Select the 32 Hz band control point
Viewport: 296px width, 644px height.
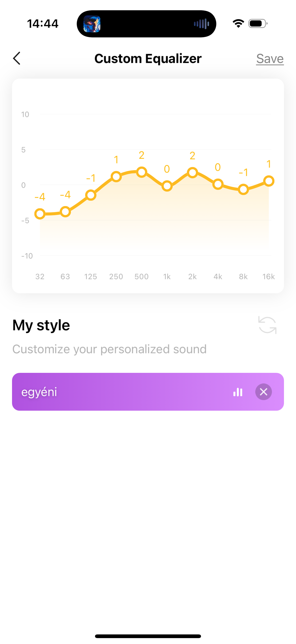pyautogui.click(x=40, y=214)
